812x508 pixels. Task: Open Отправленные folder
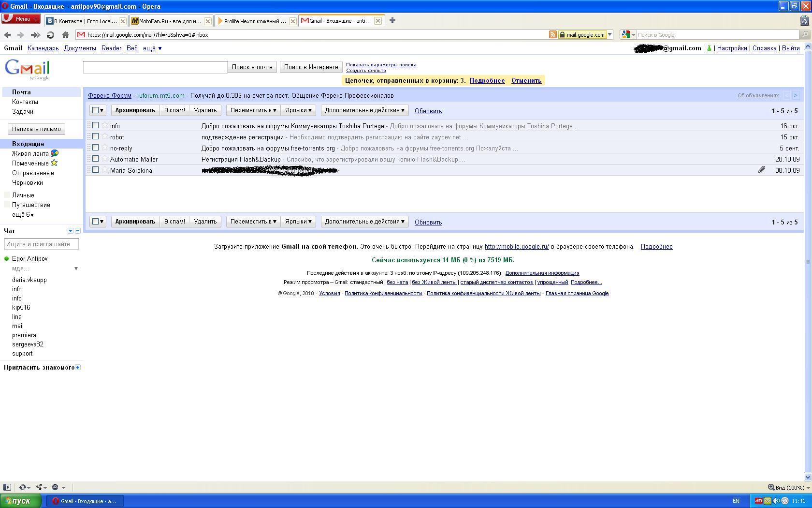point(33,173)
